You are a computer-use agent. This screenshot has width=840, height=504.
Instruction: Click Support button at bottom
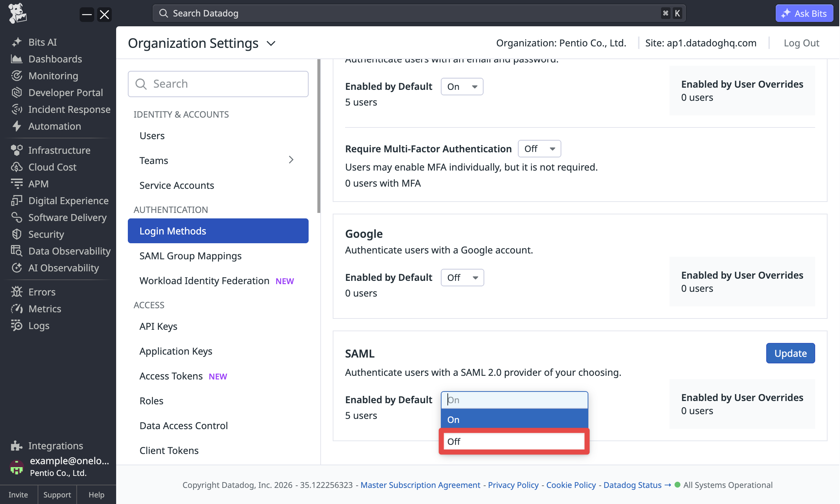coord(57,495)
